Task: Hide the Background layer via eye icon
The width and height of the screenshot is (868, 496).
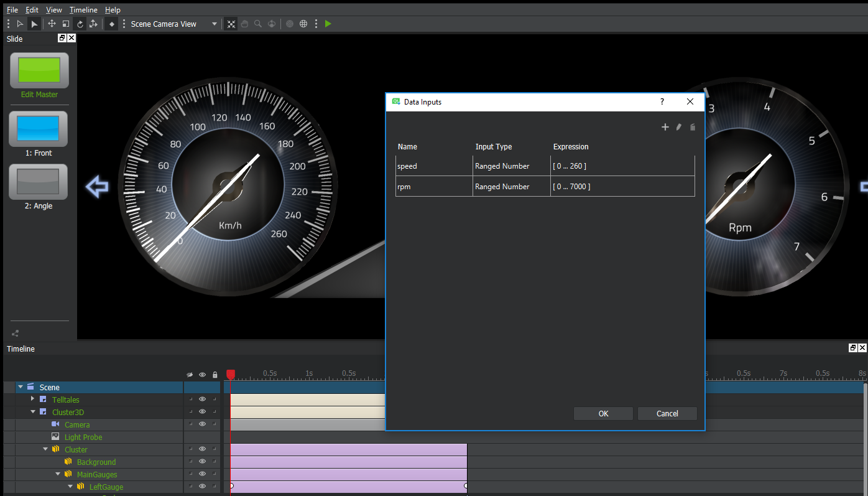Action: pyautogui.click(x=202, y=462)
